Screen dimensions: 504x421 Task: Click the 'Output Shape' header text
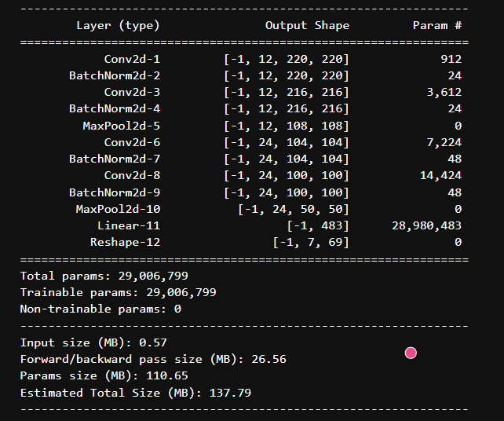pyautogui.click(x=307, y=25)
